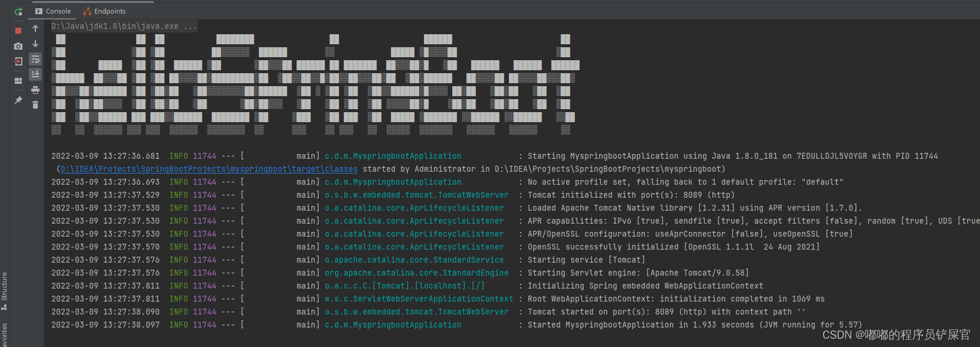Click logger org.apache.catalina.core.StandardEngine

pos(416,273)
